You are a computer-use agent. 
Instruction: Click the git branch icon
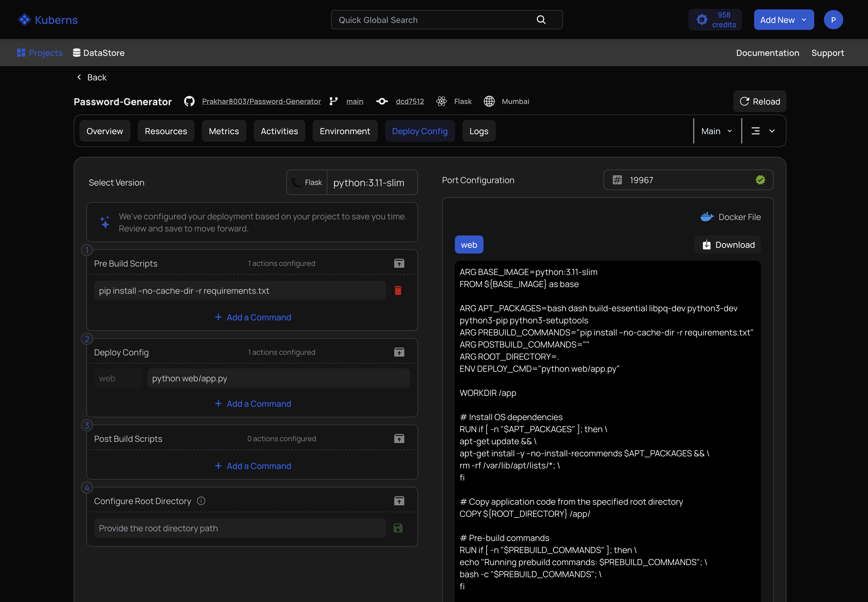point(333,101)
